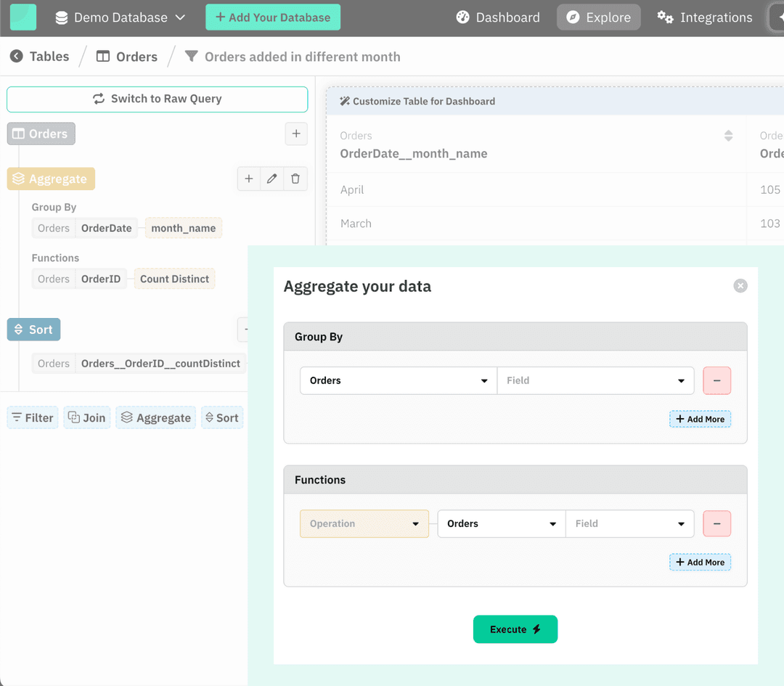Add a Sort step from the bottom toolbar
784x686 pixels.
tap(222, 417)
